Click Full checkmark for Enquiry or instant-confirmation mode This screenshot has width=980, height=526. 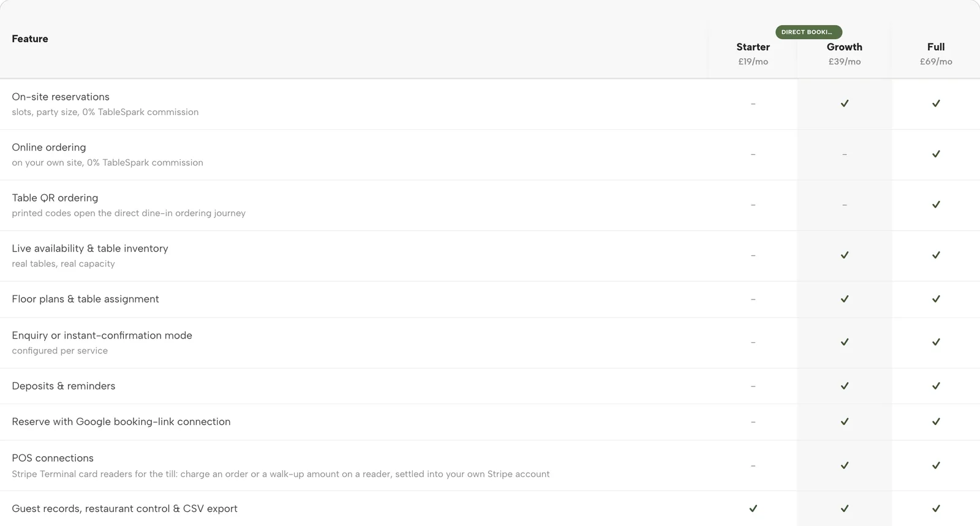[936, 342]
